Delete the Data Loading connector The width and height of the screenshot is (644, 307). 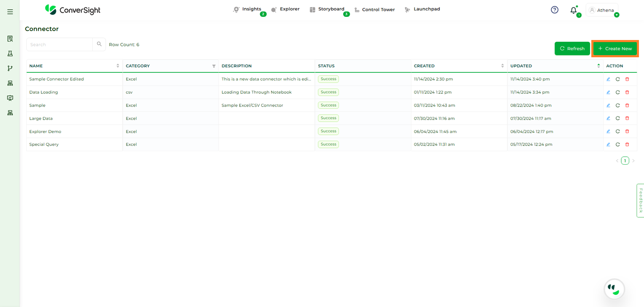click(x=627, y=92)
